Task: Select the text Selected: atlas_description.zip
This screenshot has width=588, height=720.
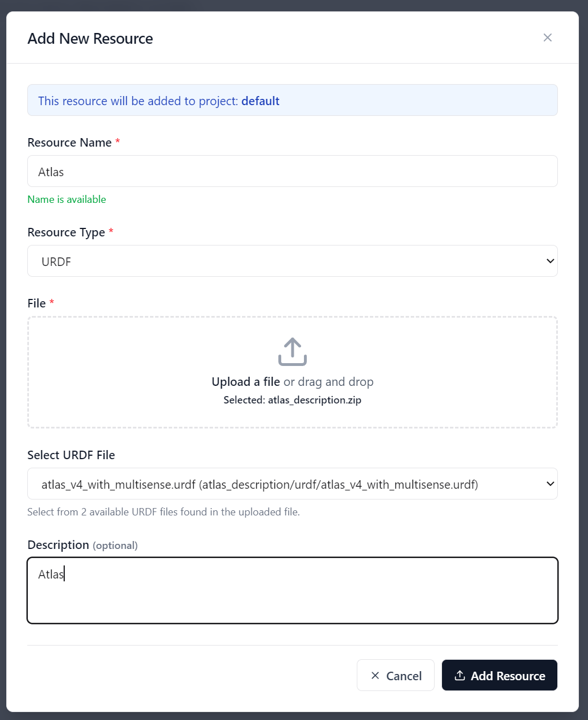Action: (x=292, y=399)
